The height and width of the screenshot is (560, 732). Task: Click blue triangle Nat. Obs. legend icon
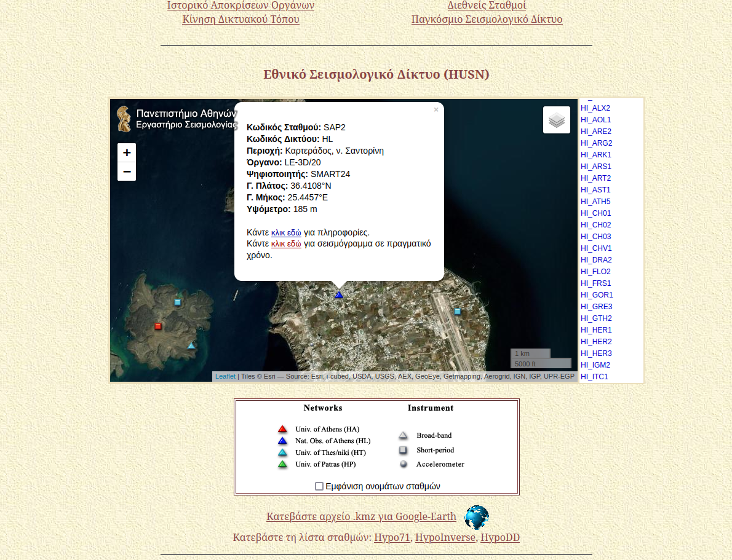[x=282, y=441]
